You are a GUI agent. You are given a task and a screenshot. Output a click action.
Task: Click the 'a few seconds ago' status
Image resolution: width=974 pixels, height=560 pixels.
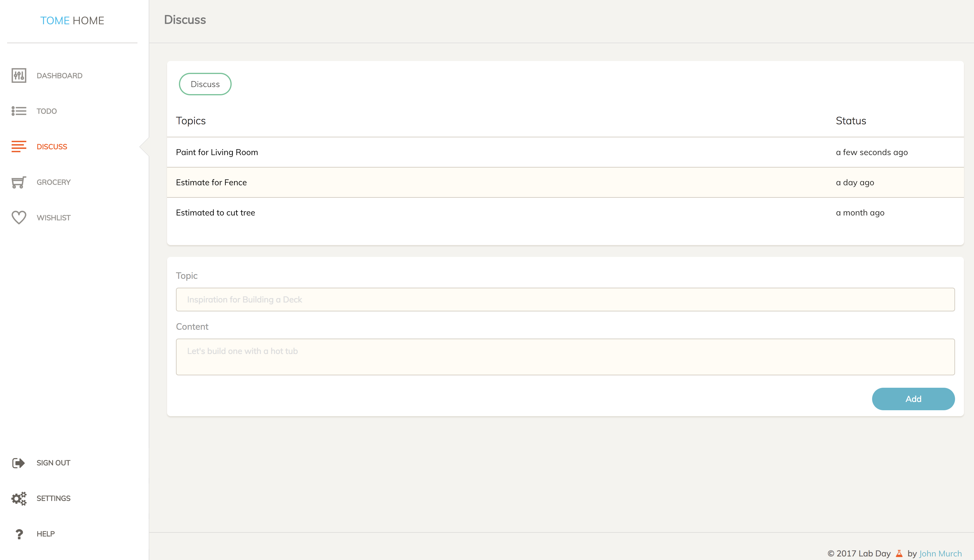click(x=872, y=152)
